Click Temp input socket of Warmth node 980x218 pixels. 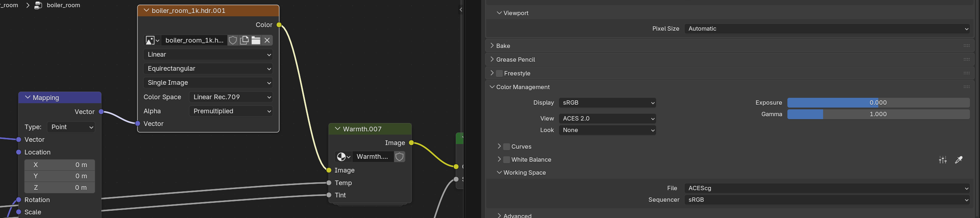click(x=329, y=183)
